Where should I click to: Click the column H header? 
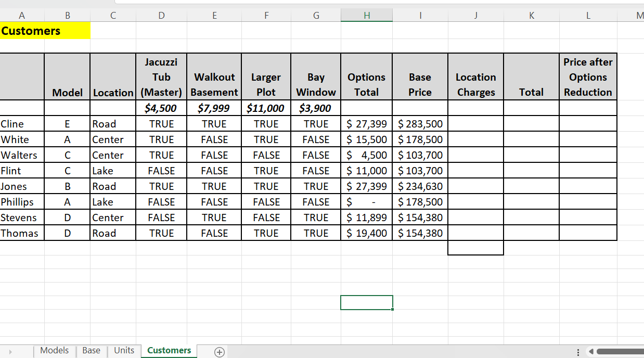(366, 15)
